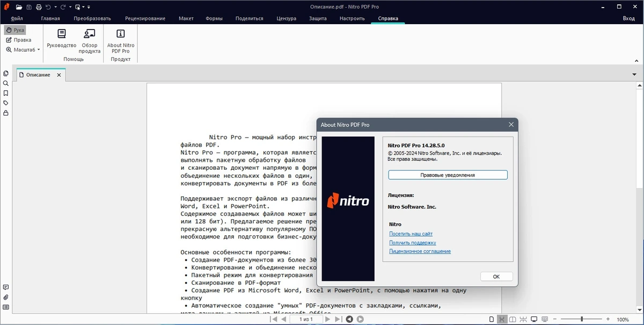Viewport: 644px width, 325px height.
Task: Click the Правовые уведомления button
Action: 448,175
